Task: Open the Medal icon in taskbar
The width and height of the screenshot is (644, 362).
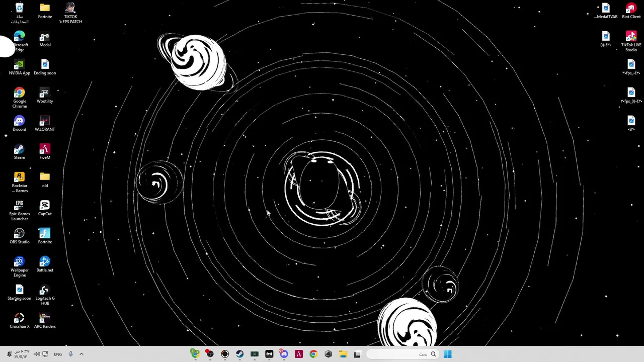Action: 269,354
